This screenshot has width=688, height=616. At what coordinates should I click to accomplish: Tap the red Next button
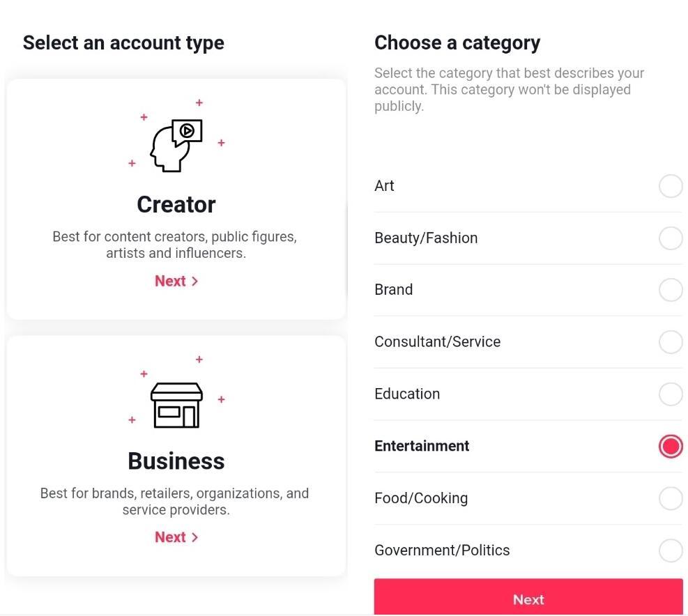tap(528, 599)
